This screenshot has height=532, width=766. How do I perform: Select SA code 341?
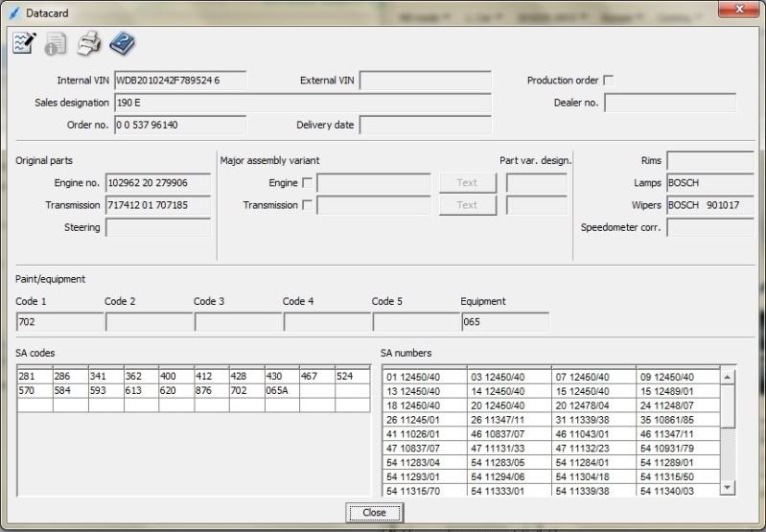(x=106, y=376)
